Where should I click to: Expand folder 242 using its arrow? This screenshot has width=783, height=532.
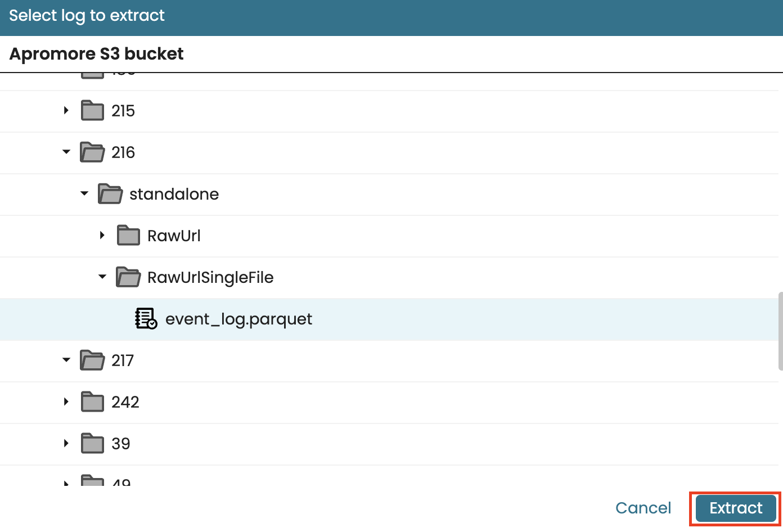(x=66, y=402)
